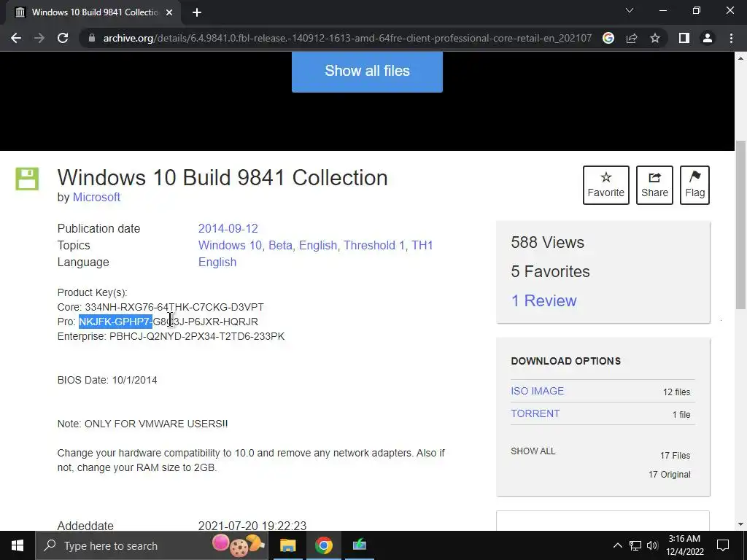Click the address bar URL
Screen dimensions: 747x560
[x=347, y=38]
